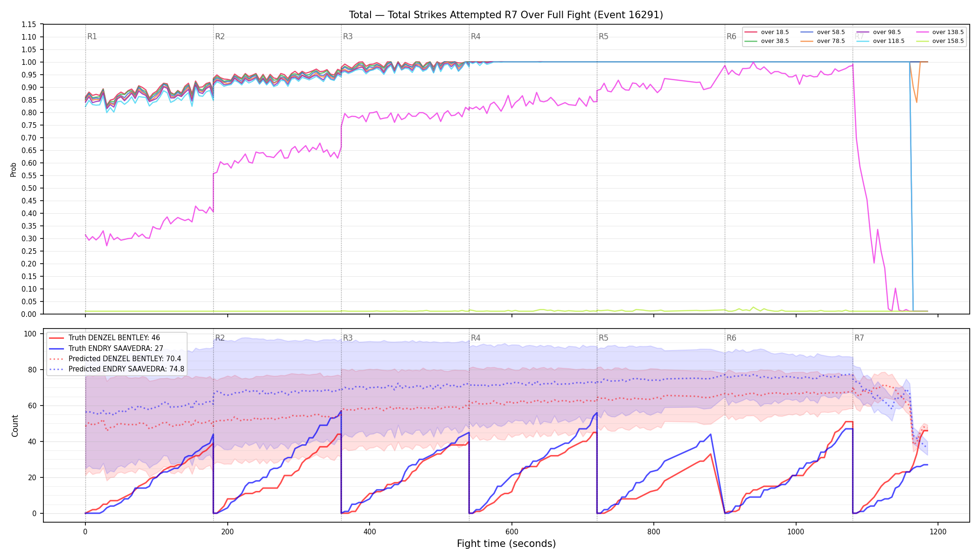Click the x-axis tick label 400
Image resolution: width=980 pixels, height=560 pixels.
tap(370, 532)
